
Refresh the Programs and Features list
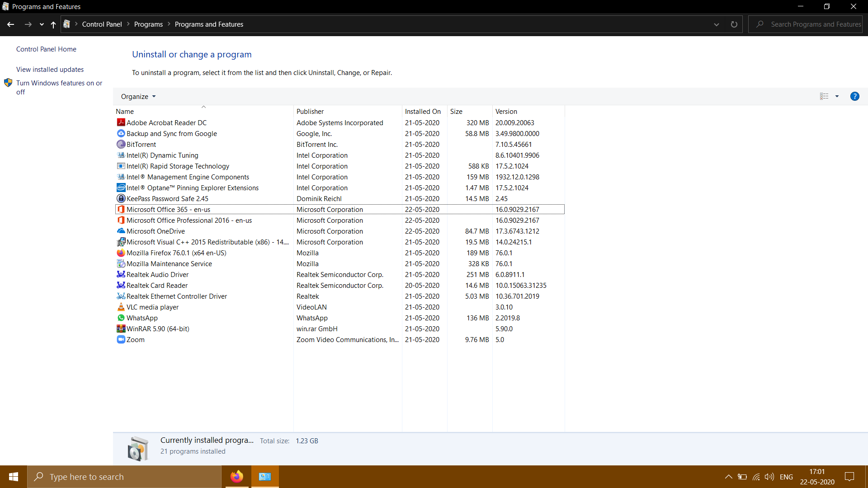[734, 24]
